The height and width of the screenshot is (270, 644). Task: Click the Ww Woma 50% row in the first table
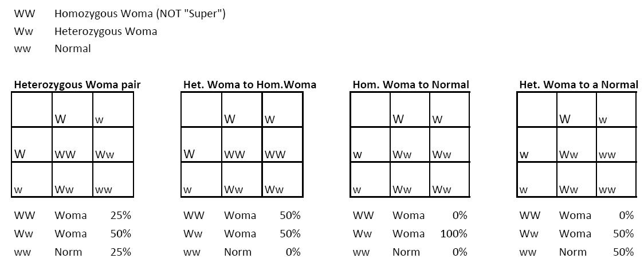coord(73,233)
